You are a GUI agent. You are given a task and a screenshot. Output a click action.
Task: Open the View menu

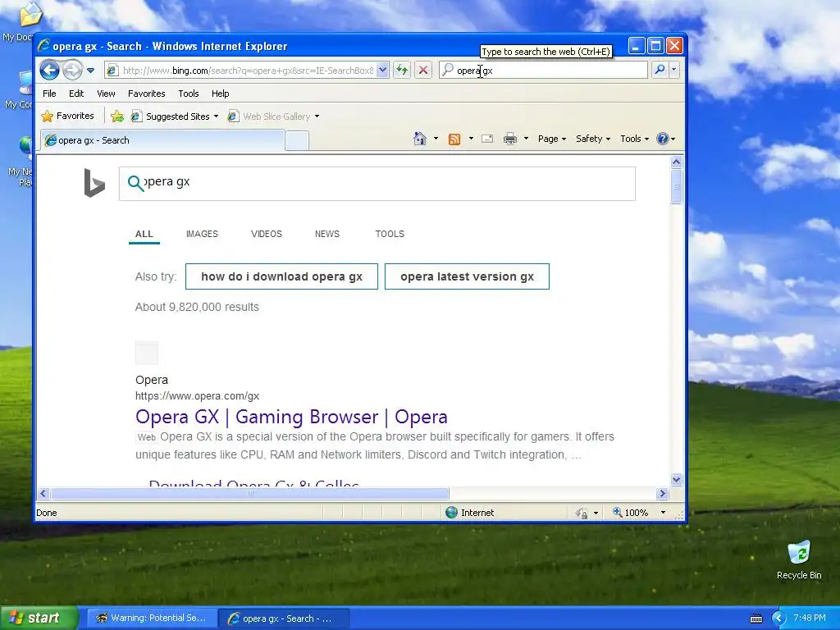(106, 94)
